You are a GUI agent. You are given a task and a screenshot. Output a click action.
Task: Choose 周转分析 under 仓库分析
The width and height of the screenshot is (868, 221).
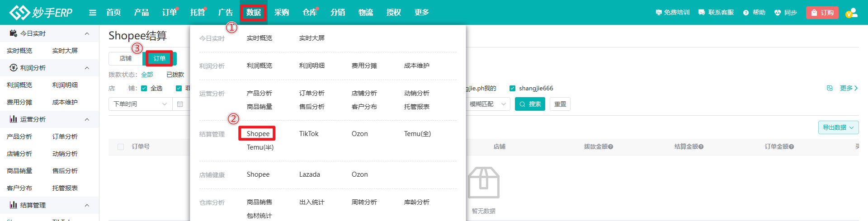tap(364, 202)
